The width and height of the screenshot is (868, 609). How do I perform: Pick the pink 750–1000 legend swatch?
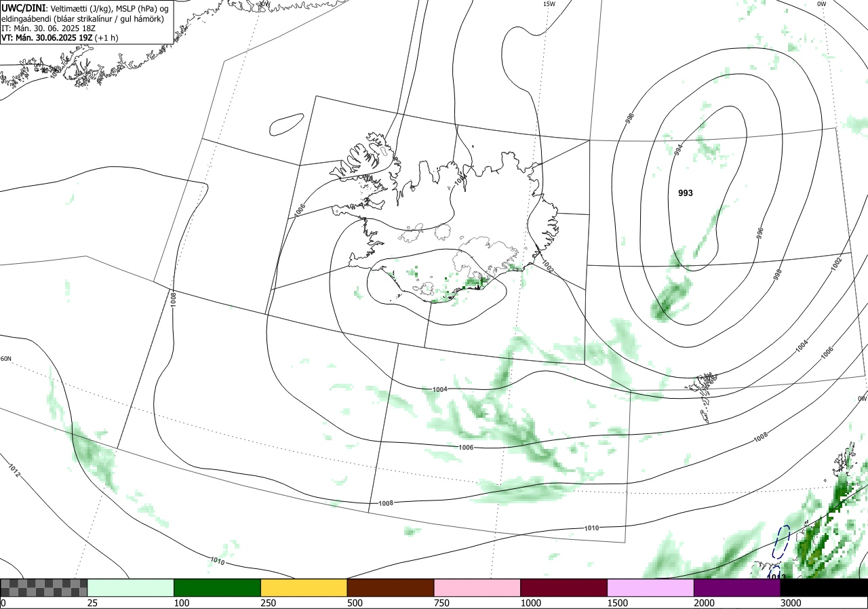coord(477,587)
